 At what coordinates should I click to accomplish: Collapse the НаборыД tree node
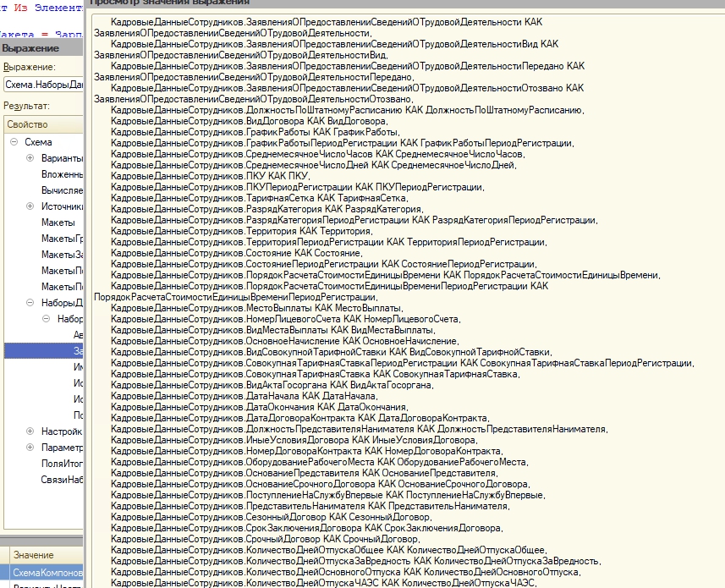point(30,303)
